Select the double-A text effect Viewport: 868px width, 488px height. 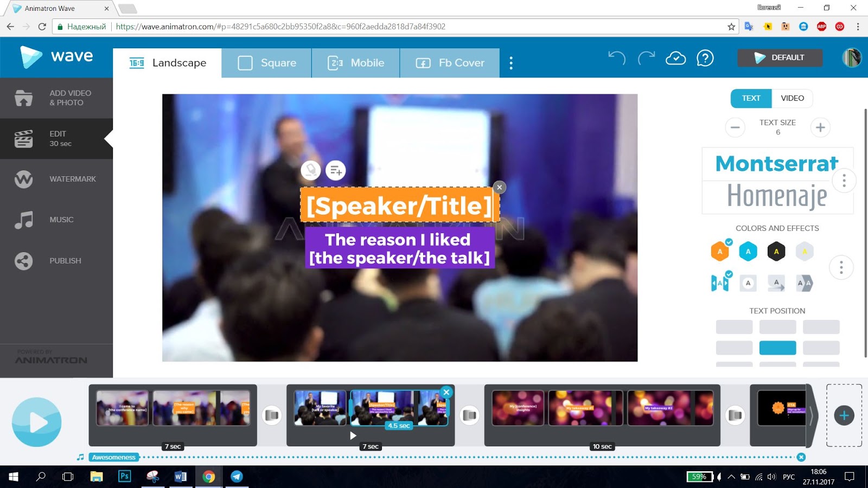click(805, 282)
